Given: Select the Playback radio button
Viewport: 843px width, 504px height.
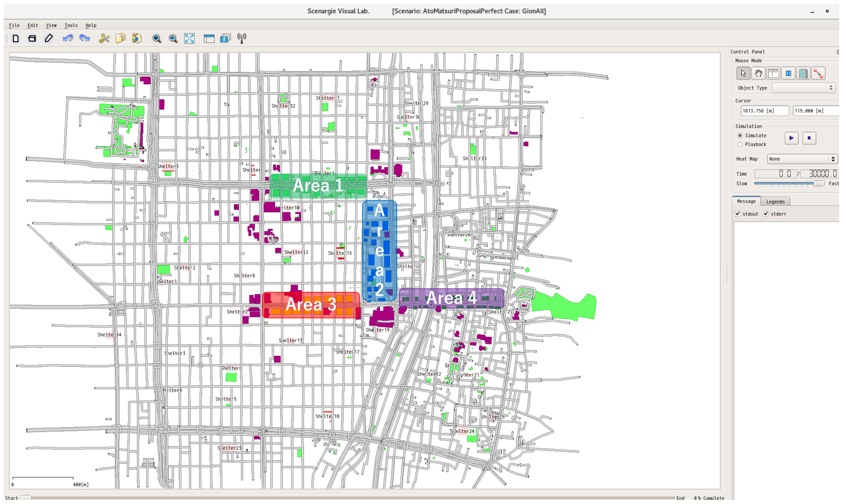Looking at the screenshot, I should tap(740, 144).
